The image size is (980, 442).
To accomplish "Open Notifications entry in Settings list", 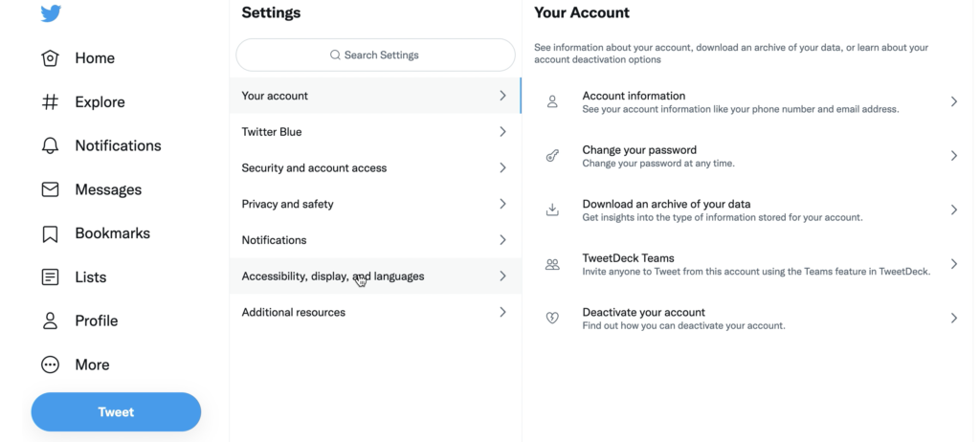I will [x=375, y=240].
